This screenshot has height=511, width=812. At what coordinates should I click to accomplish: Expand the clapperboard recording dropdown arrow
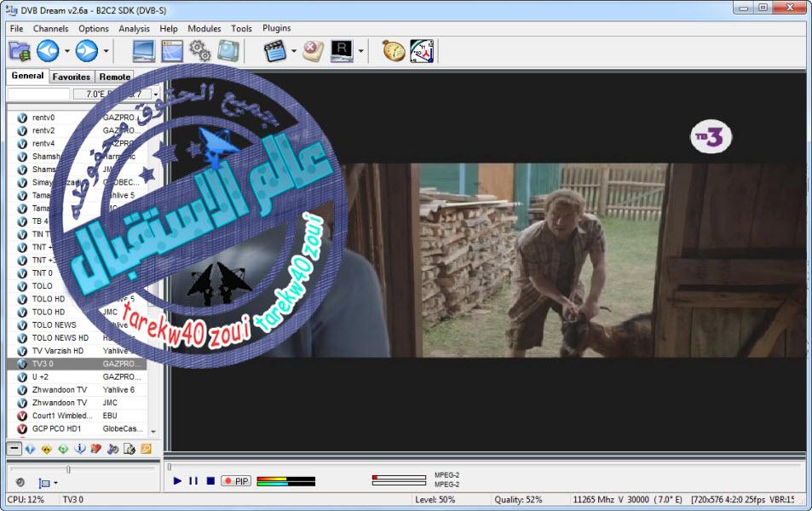point(294,51)
